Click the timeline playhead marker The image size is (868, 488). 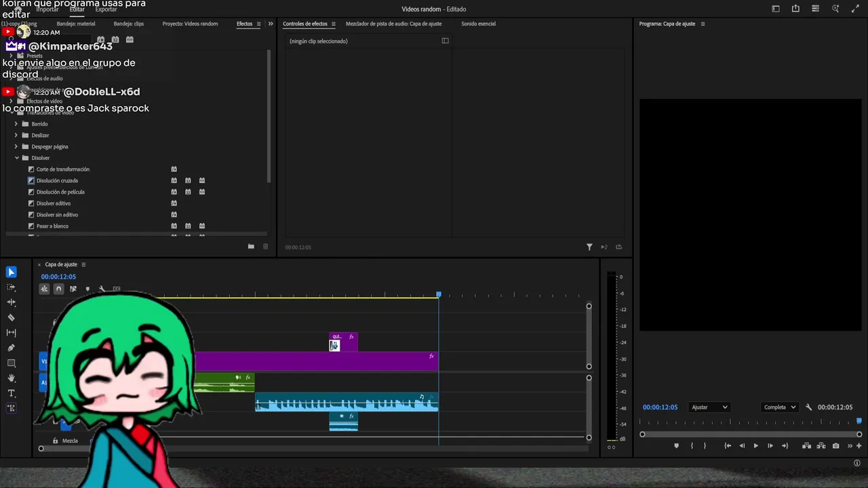(x=438, y=294)
